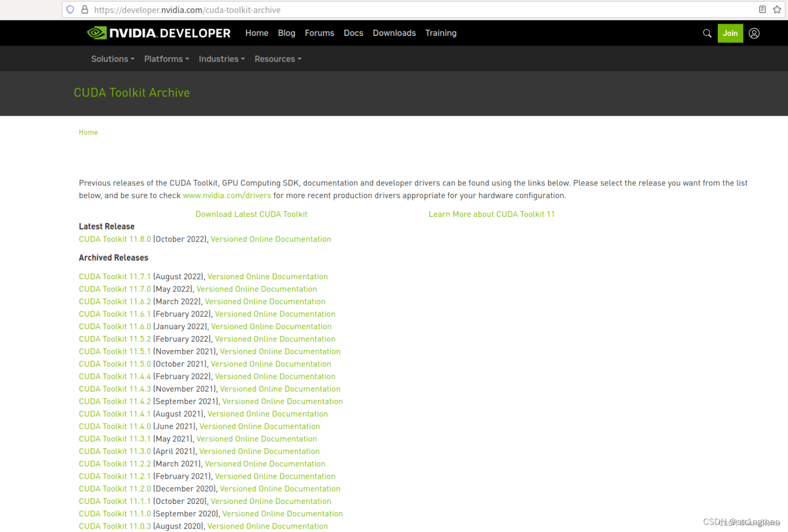Open Versioned Online Documentation for 11.7.1
Screen dimensions: 788x532
pos(267,277)
